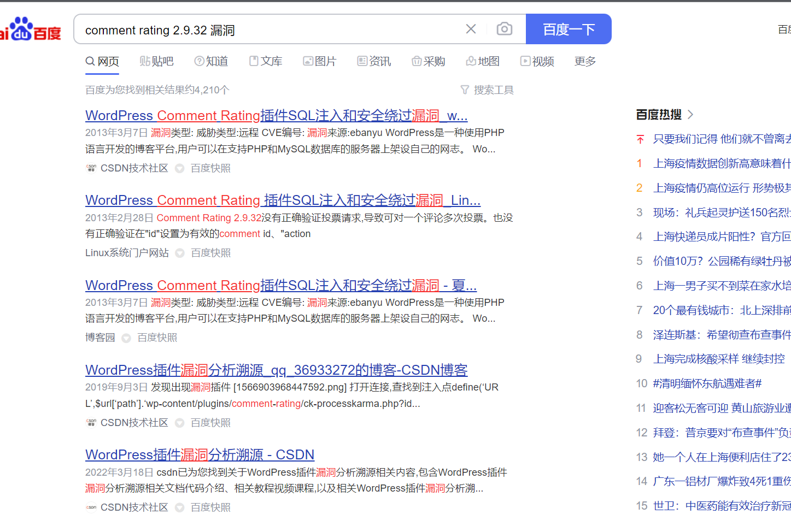Open hot search 上海快递员成片阳性
791x532 pixels.
tap(722, 237)
